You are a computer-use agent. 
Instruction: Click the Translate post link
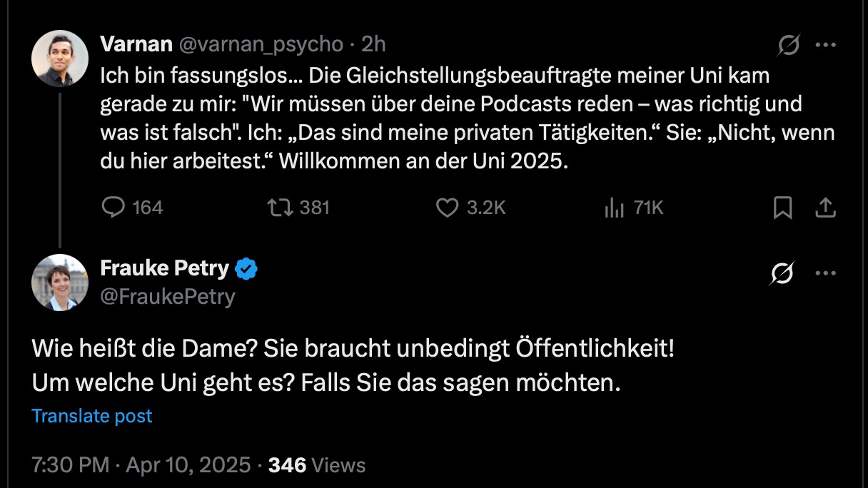tap(92, 416)
